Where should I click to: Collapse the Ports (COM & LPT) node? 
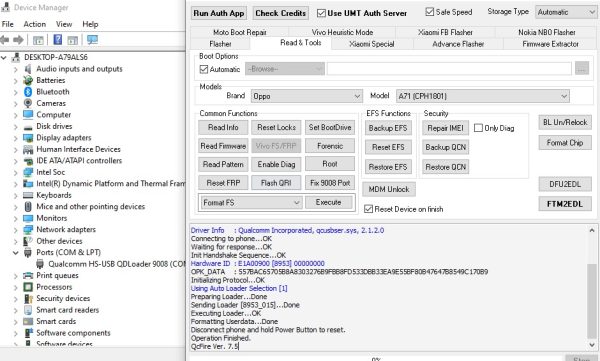(16, 253)
